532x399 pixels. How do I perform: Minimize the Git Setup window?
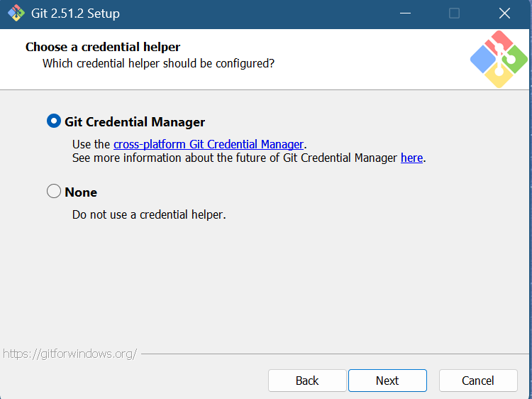coord(405,13)
